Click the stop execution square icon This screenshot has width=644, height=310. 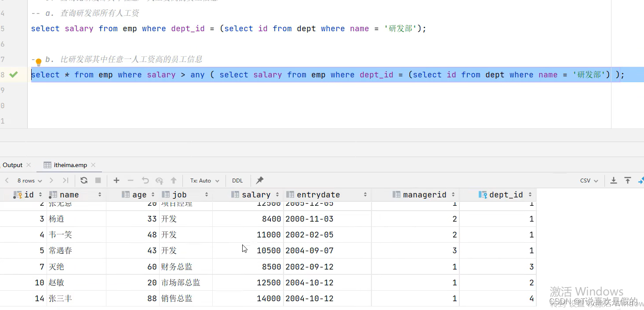point(98,180)
